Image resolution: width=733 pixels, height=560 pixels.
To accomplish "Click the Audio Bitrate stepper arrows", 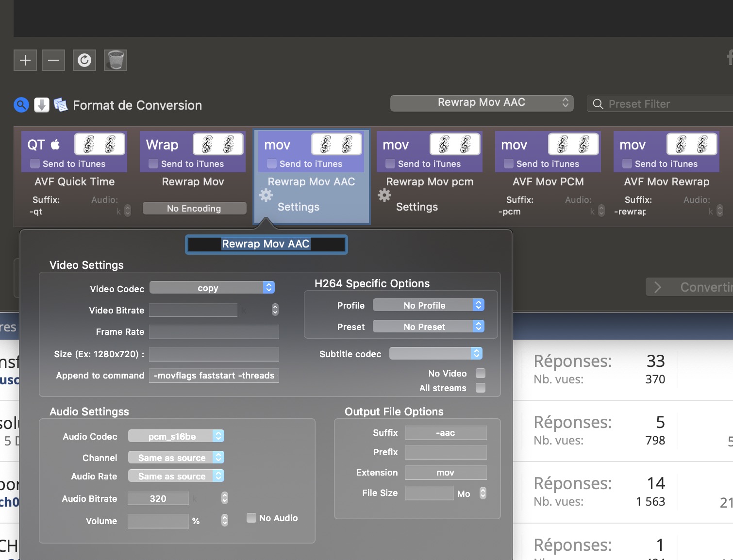I will tap(224, 498).
